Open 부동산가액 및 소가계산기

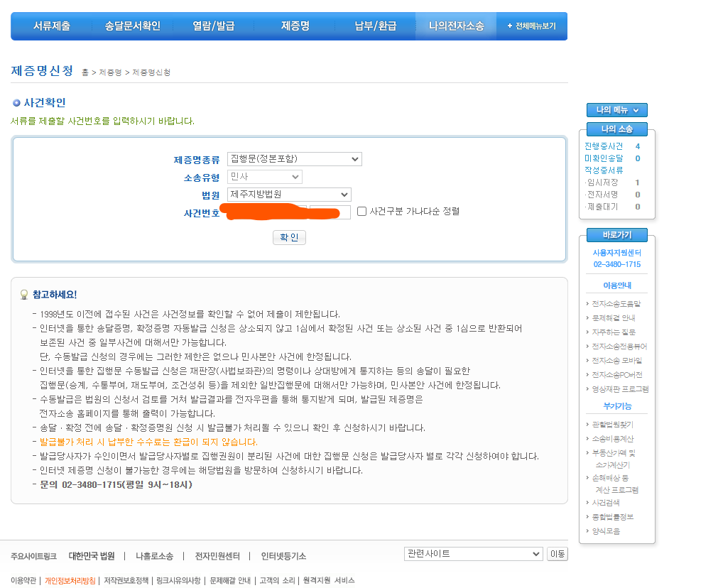pos(613,459)
